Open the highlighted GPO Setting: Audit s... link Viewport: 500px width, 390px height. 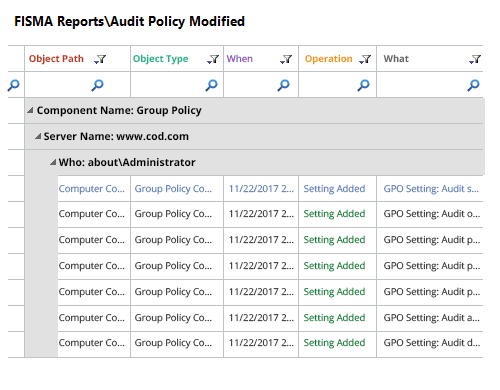431,189
